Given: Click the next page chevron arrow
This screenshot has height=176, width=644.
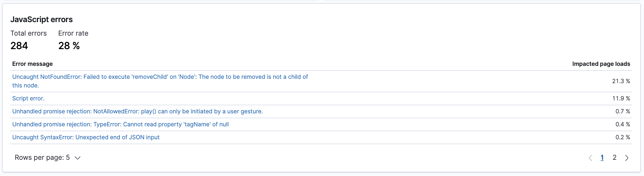Looking at the screenshot, I should [x=627, y=157].
